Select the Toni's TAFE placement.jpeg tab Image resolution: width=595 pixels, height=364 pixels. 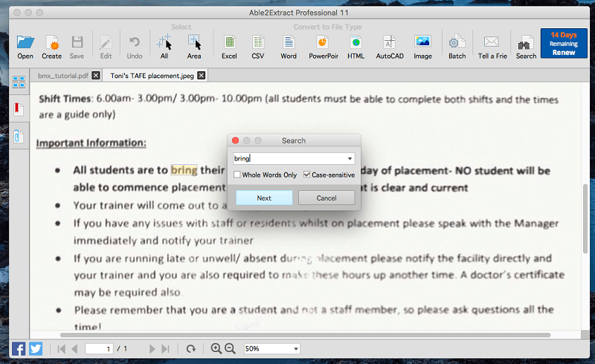152,76
